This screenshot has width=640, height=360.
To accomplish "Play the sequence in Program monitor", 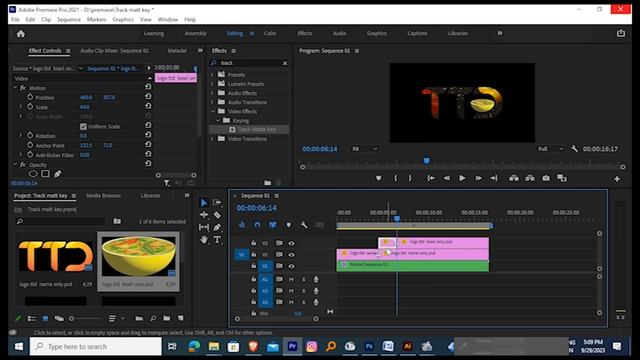I will [x=462, y=178].
